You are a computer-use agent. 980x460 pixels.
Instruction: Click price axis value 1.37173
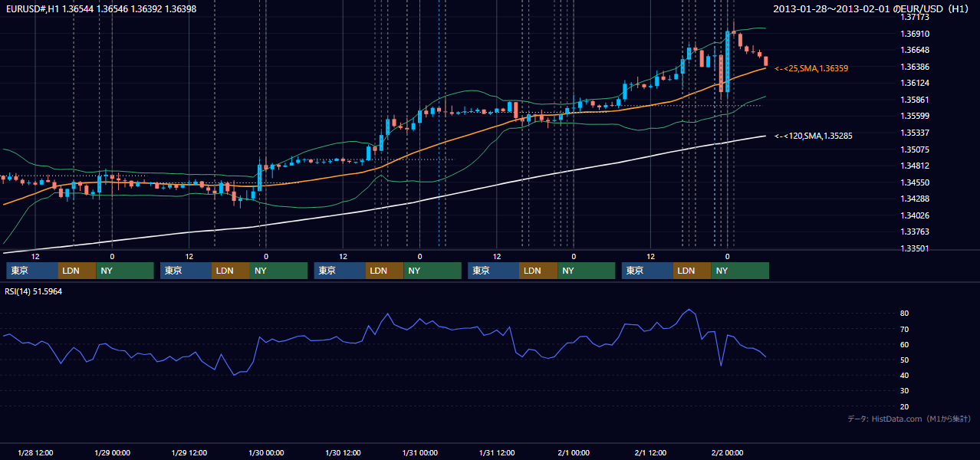pos(916,17)
